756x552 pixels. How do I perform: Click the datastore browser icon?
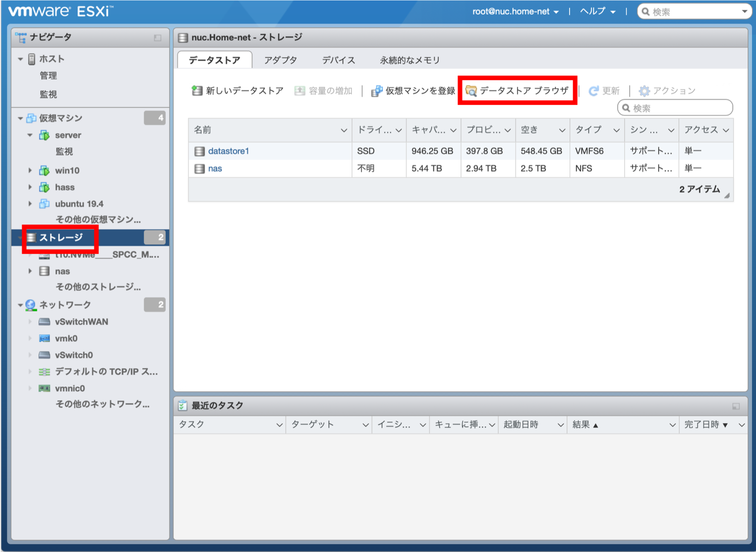pos(471,91)
